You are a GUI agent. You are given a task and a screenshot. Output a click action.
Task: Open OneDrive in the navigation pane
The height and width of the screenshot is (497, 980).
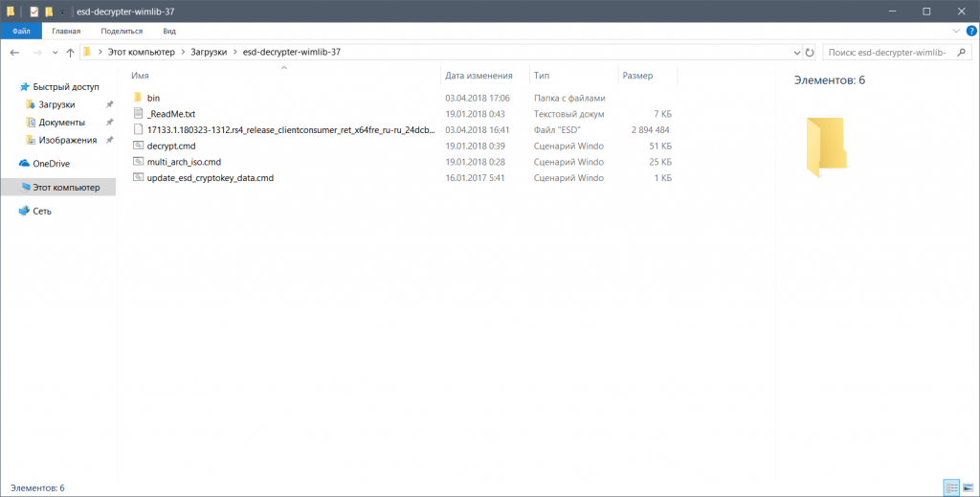51,164
